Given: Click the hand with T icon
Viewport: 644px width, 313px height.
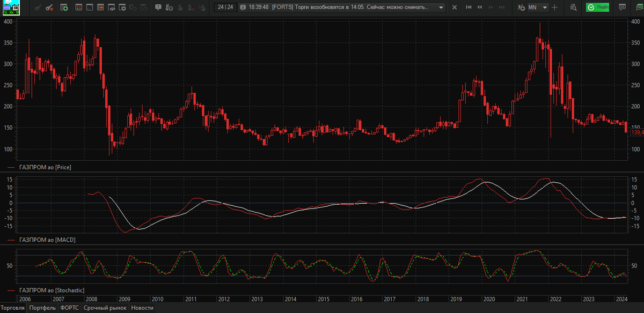Looking at the screenshot, I should coord(170,8).
